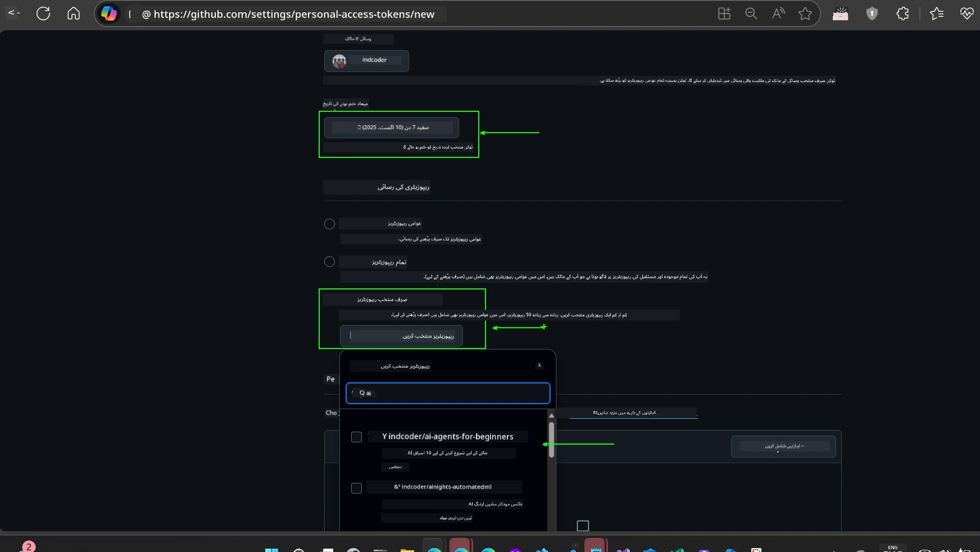The width and height of the screenshot is (980, 552).
Task: Open the indcoder resource owner selector
Action: 366,61
